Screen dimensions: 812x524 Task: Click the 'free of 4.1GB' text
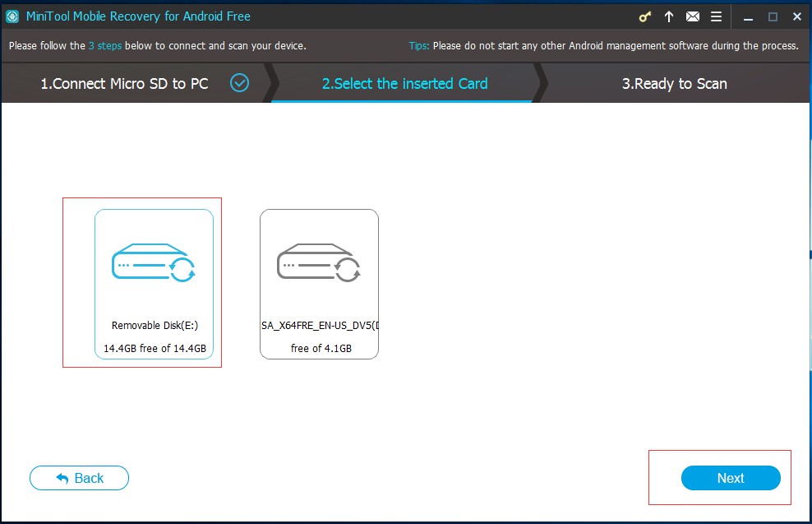(321, 348)
